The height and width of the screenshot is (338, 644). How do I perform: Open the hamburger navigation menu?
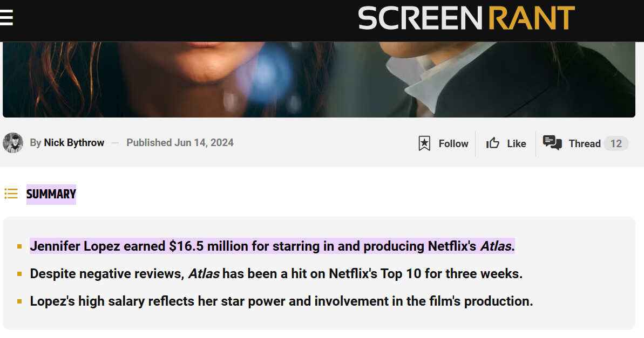point(6,18)
